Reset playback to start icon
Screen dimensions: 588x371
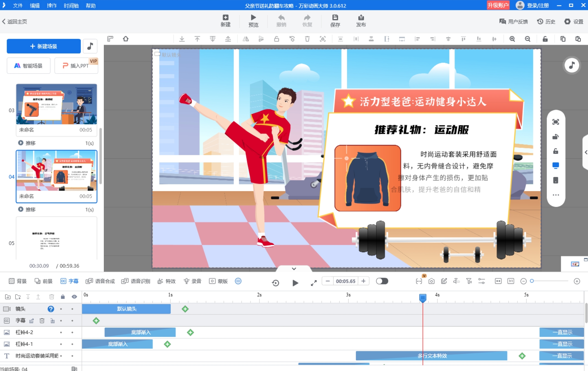tap(275, 283)
